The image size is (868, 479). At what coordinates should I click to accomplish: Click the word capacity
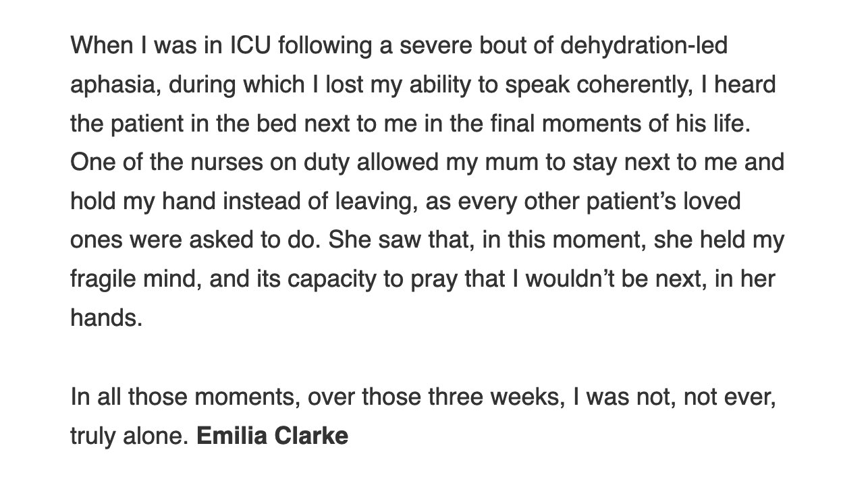coord(348,279)
